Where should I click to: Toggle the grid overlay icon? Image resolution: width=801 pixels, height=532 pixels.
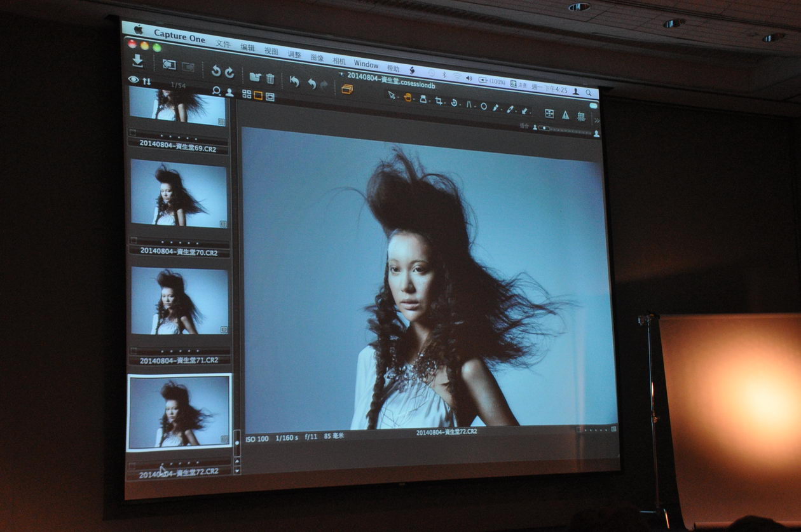click(x=581, y=116)
